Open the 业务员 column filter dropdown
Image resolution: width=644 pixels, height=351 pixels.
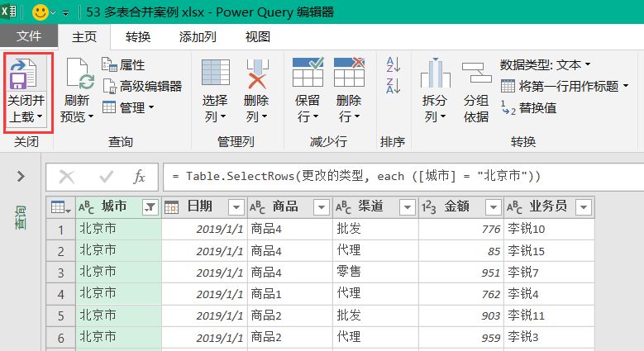pyautogui.click(x=584, y=207)
